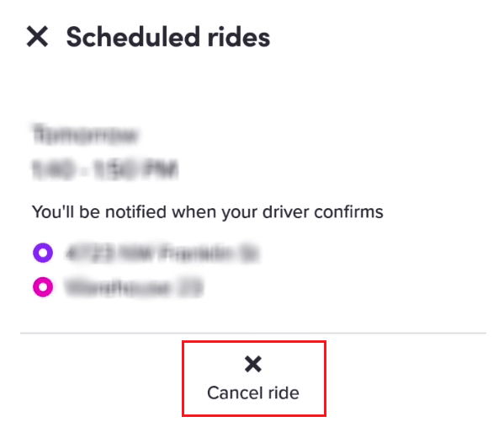Click 'driver confirms' in the status message

(323, 212)
